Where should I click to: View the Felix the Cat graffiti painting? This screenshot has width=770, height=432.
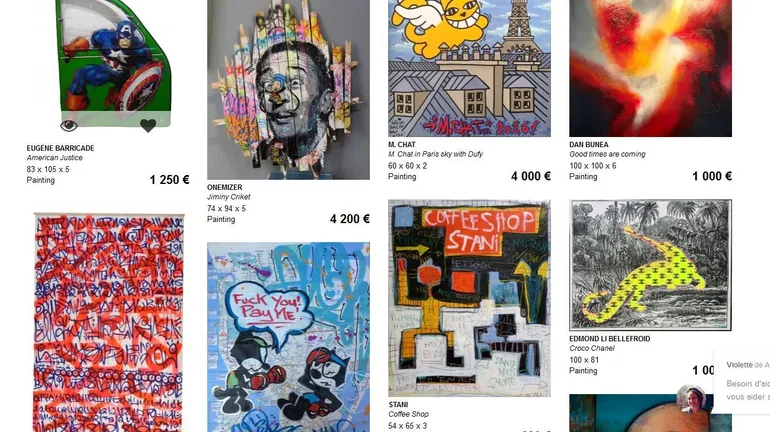(x=288, y=337)
